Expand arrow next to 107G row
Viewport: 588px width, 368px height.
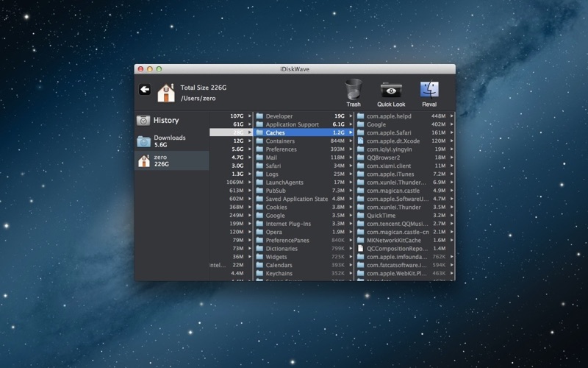click(x=250, y=116)
